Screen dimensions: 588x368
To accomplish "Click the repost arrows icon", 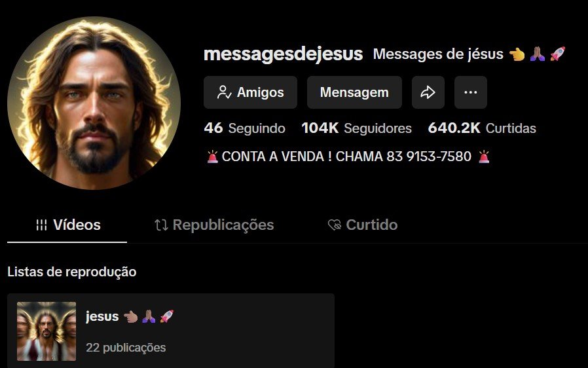I will (161, 225).
